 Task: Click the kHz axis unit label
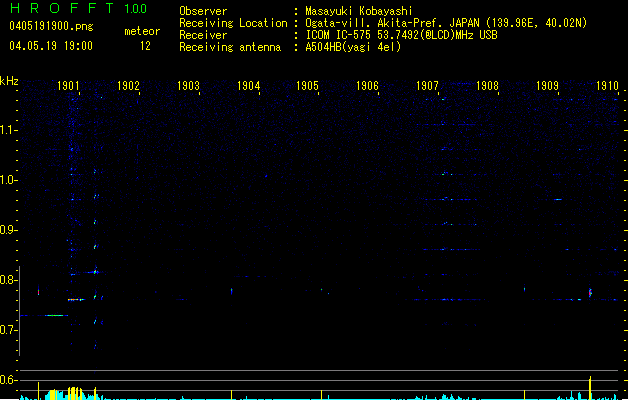9,81
